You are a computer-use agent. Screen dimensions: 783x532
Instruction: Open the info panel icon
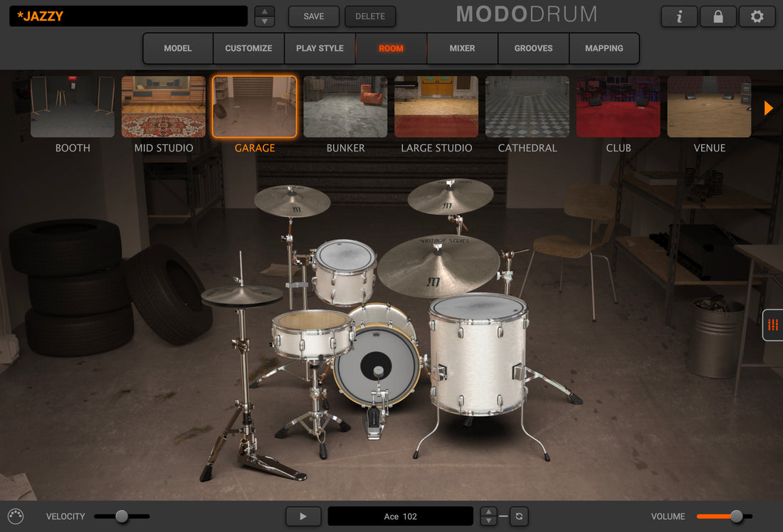click(x=679, y=16)
